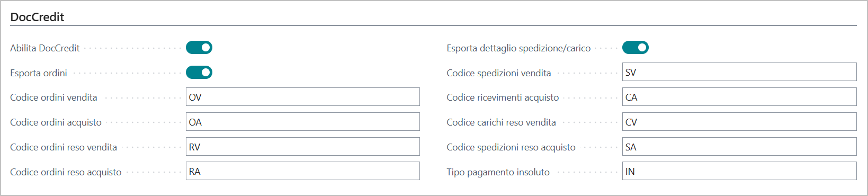Click the Tipo pagamento insoluto field
Image resolution: width=868 pixels, height=196 pixels.
tap(739, 171)
